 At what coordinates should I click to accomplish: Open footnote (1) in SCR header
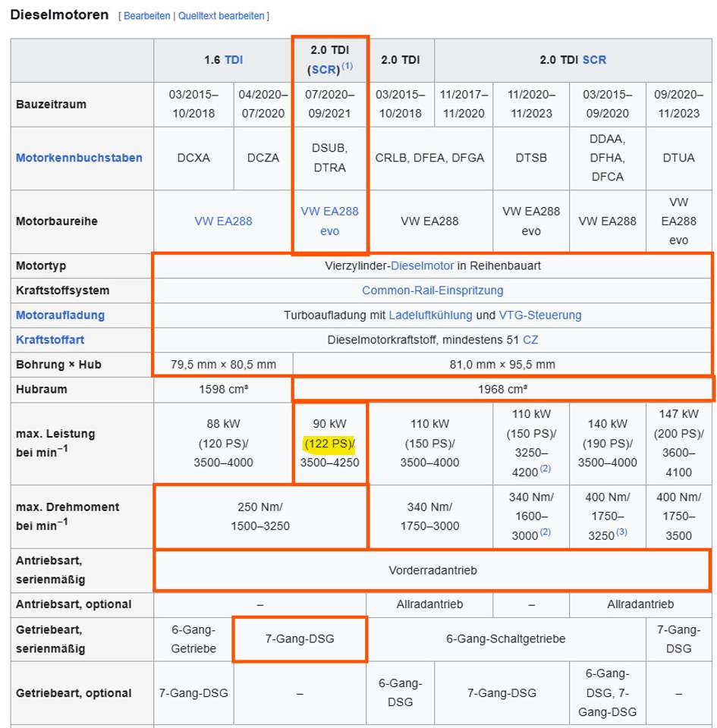pyautogui.click(x=347, y=66)
